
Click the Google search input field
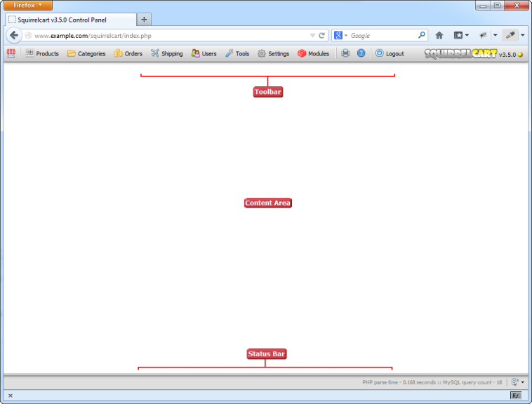point(383,35)
